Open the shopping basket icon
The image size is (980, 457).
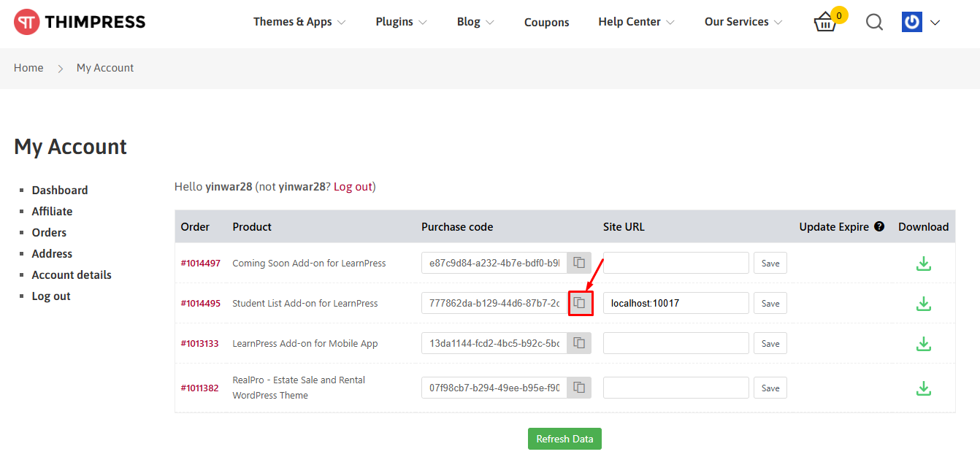click(825, 23)
